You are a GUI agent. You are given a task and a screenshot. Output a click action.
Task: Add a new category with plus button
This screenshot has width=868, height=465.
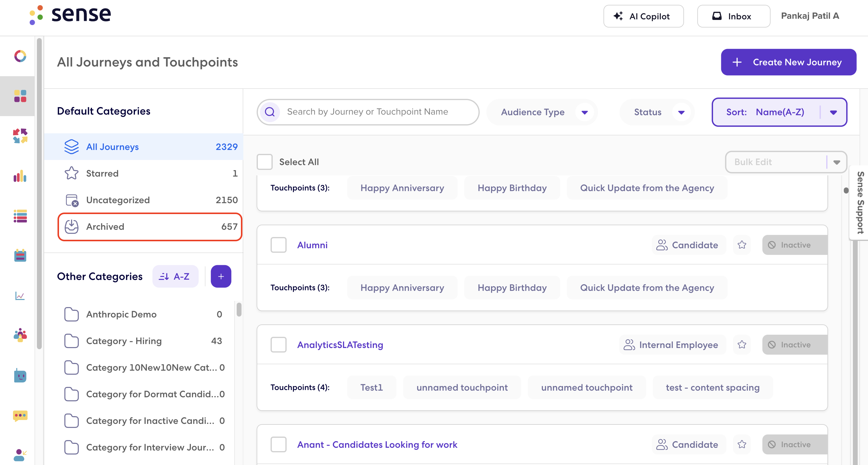(x=221, y=276)
